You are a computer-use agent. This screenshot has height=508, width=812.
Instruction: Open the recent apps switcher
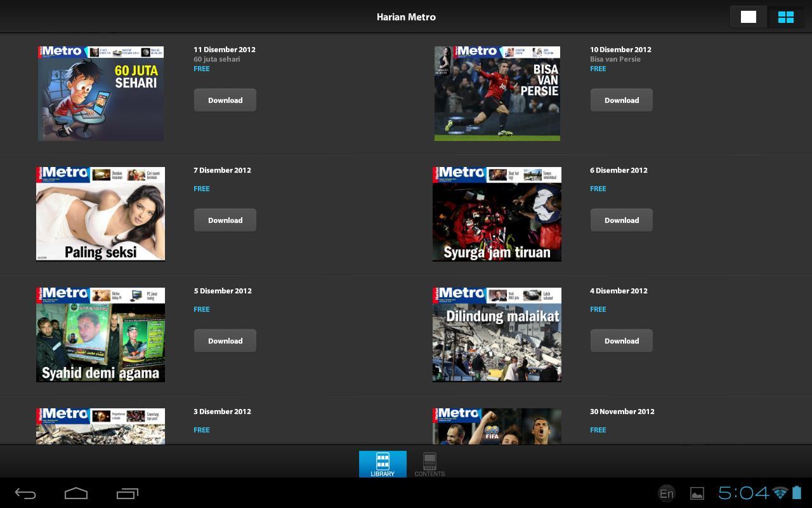point(127,493)
